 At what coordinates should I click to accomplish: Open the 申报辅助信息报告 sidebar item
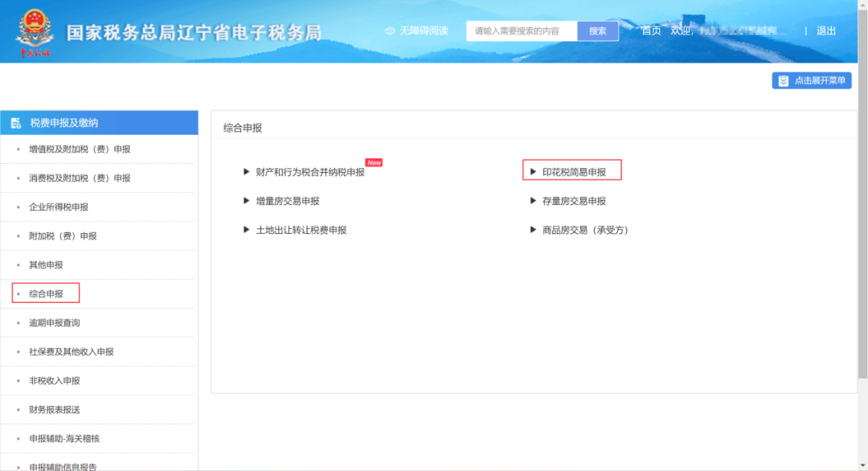pyautogui.click(x=63, y=466)
